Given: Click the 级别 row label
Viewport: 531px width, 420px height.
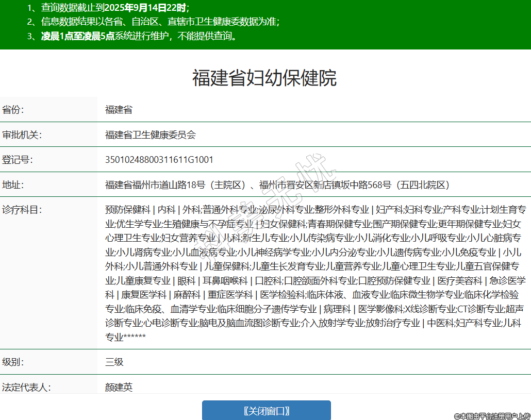Looking at the screenshot, I should (x=13, y=362).
